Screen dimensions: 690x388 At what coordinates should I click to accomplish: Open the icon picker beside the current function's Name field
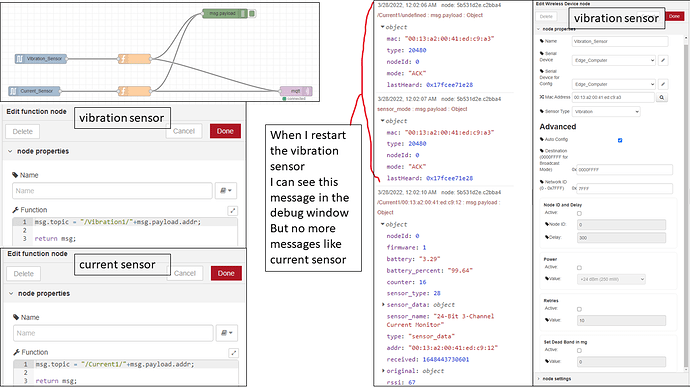click(x=227, y=333)
